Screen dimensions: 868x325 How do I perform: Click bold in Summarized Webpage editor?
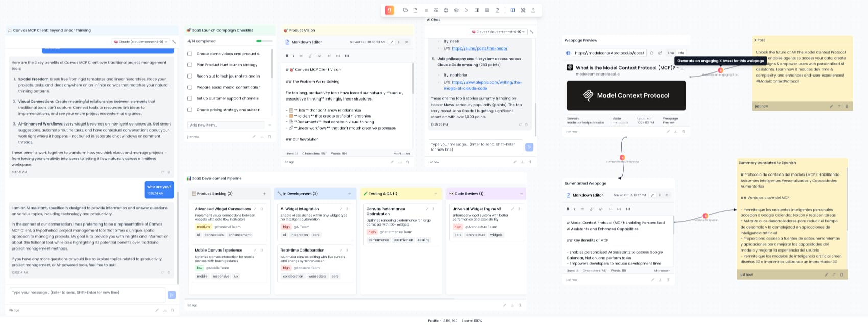point(568,209)
